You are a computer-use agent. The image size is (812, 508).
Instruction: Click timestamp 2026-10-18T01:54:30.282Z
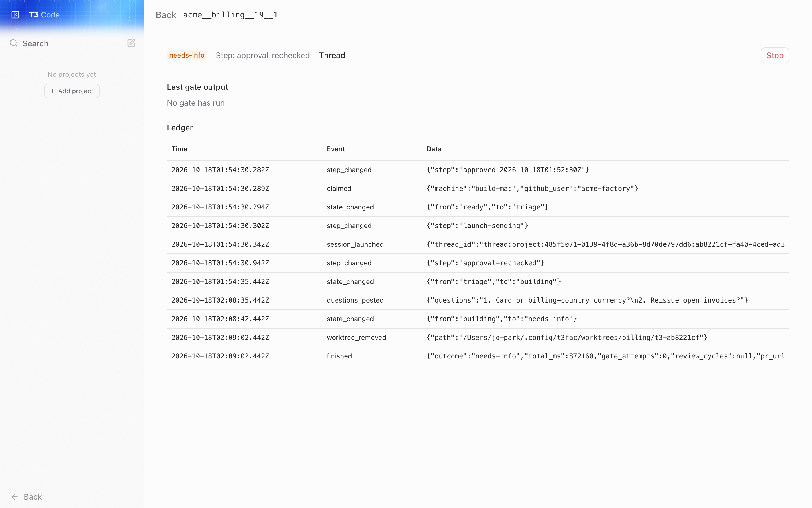(x=220, y=170)
